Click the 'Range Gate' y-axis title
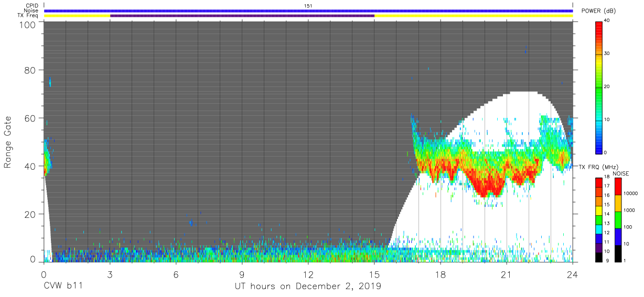The width and height of the screenshot is (644, 297). pos(8,143)
